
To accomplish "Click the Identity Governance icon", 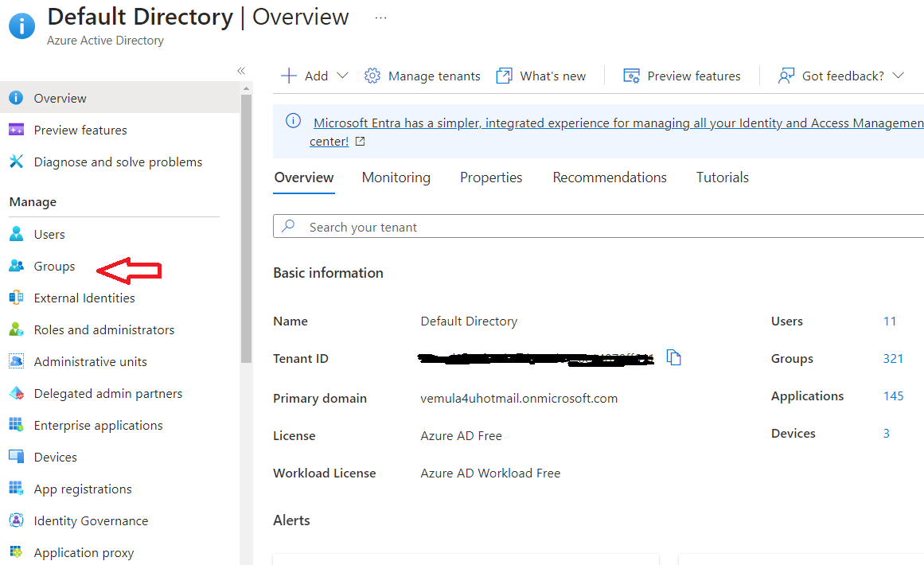I will click(x=17, y=520).
